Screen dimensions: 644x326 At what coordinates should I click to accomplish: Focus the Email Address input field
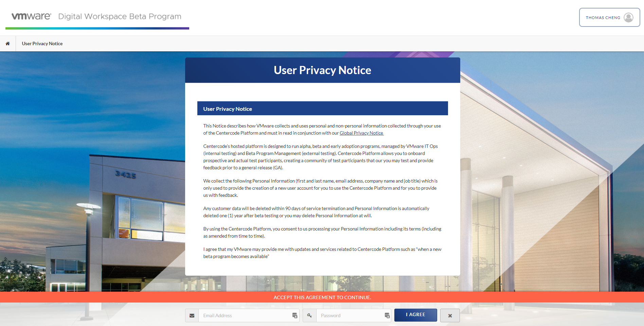245,315
